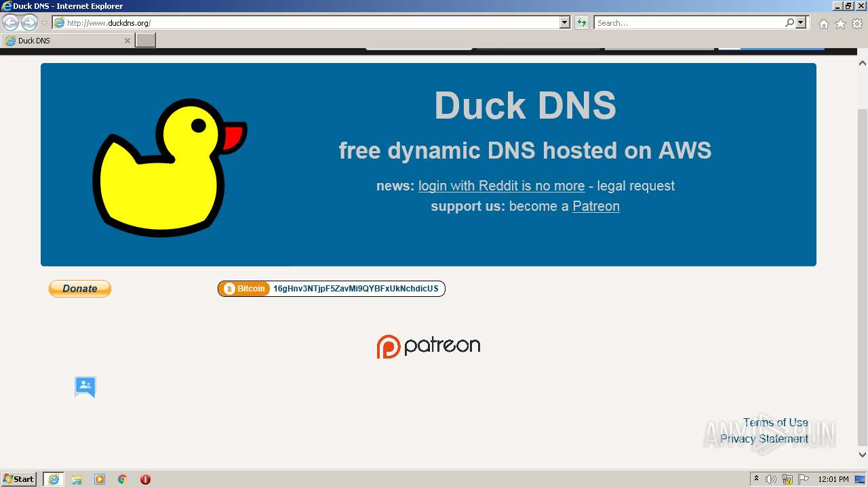Open the Privacy Statement link

tap(764, 439)
